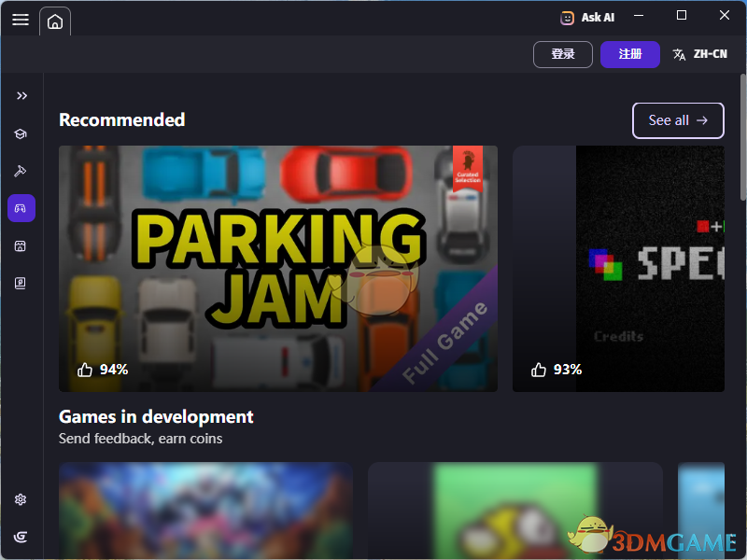Select the hammer tools icon in sidebar
This screenshot has height=560, width=747.
(x=21, y=171)
